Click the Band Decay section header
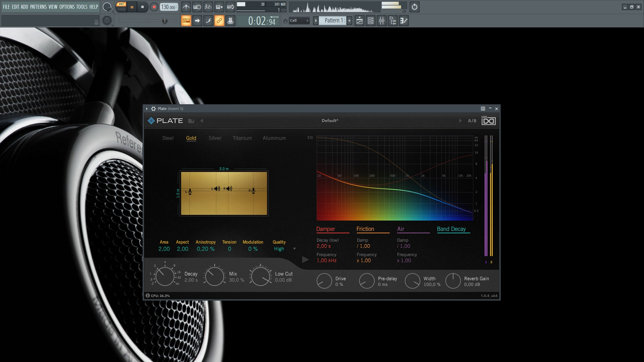 [x=451, y=229]
